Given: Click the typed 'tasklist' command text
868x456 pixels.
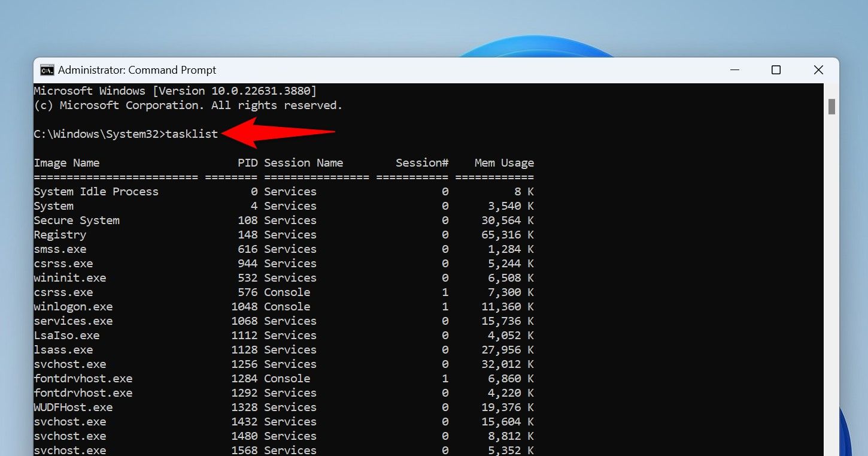Looking at the screenshot, I should 192,134.
